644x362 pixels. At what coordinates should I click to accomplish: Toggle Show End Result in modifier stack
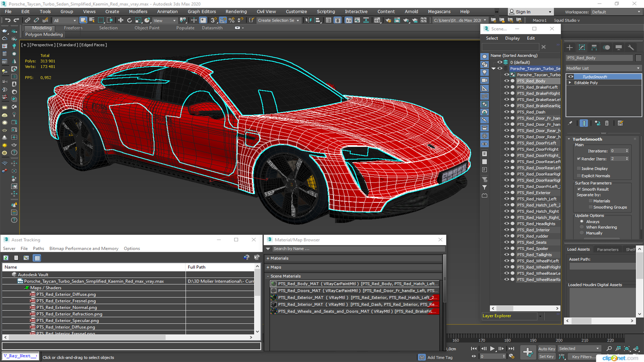[584, 123]
